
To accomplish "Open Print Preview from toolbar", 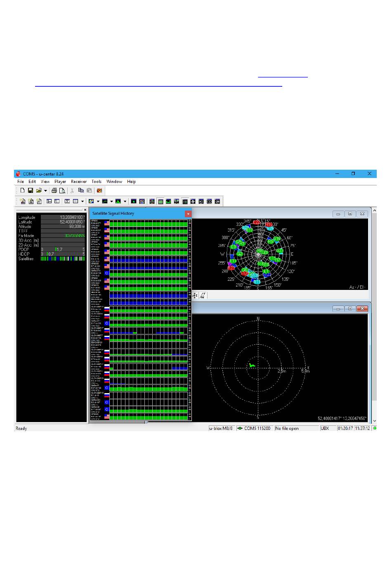I will [62, 190].
